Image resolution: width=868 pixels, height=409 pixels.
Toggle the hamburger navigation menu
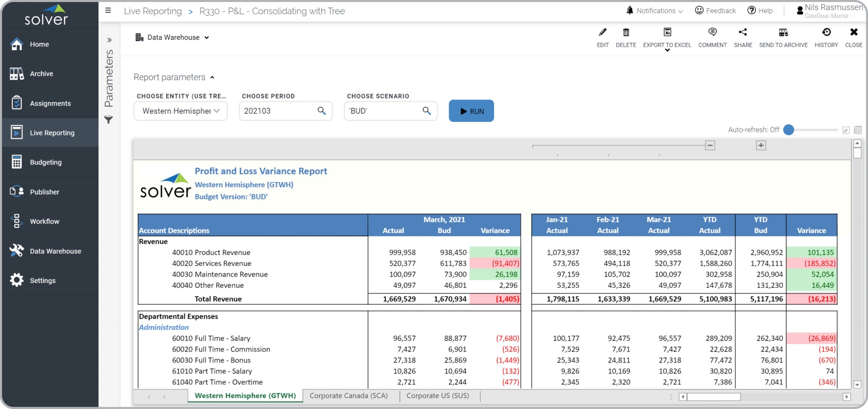coord(108,11)
